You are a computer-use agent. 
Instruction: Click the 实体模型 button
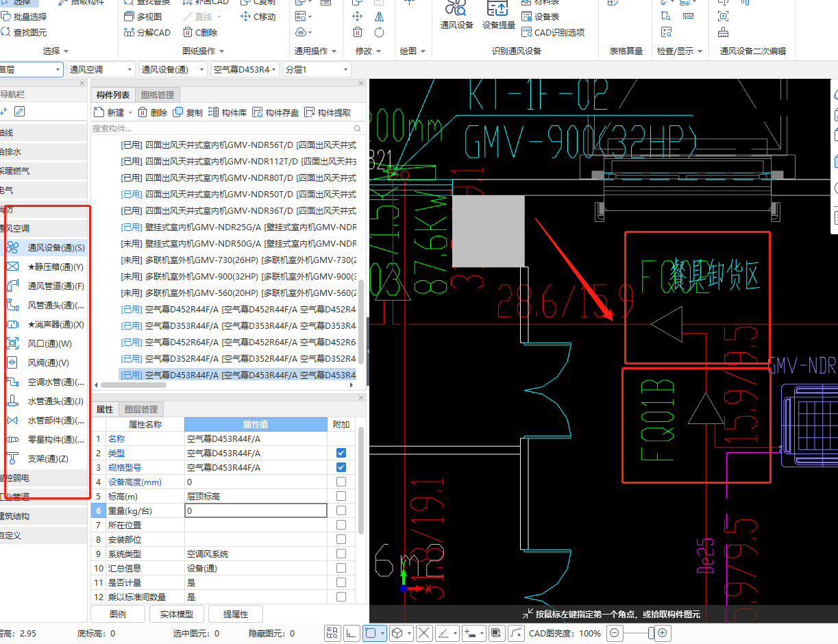177,614
